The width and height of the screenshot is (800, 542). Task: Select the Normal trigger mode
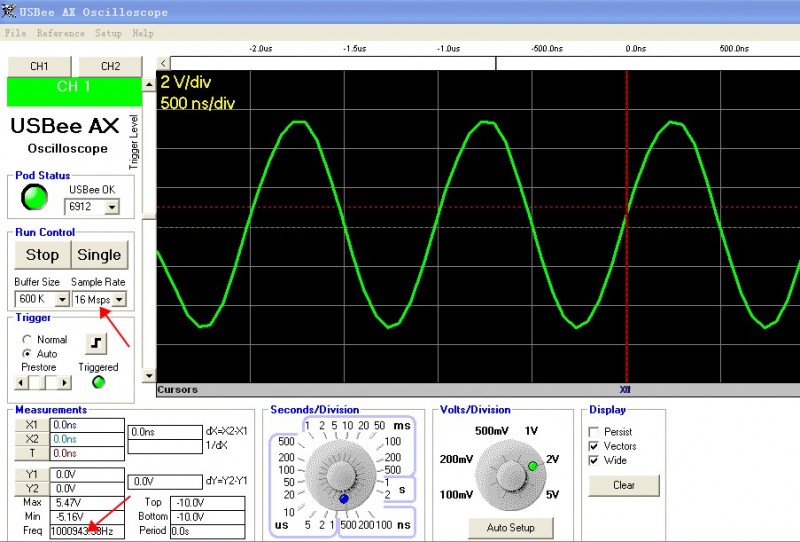tap(27, 340)
